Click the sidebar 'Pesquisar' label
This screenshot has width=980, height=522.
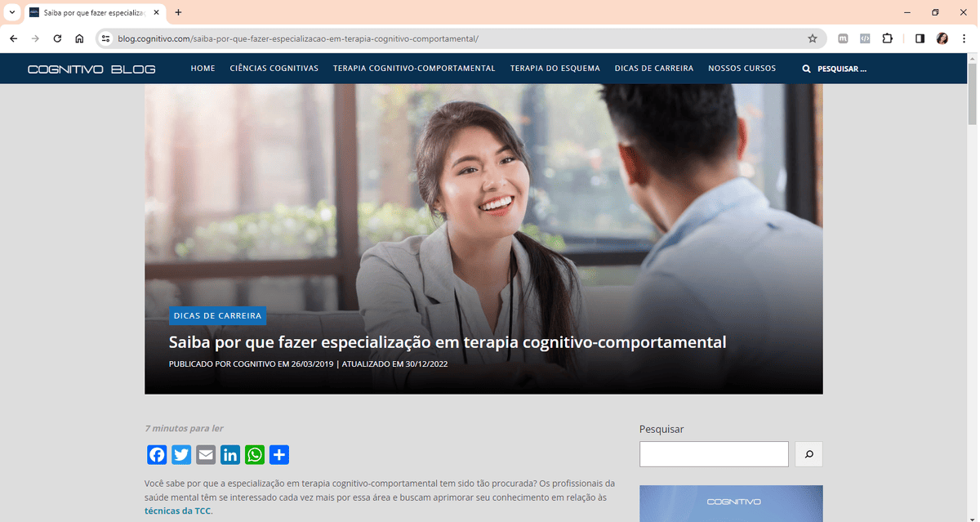661,429
